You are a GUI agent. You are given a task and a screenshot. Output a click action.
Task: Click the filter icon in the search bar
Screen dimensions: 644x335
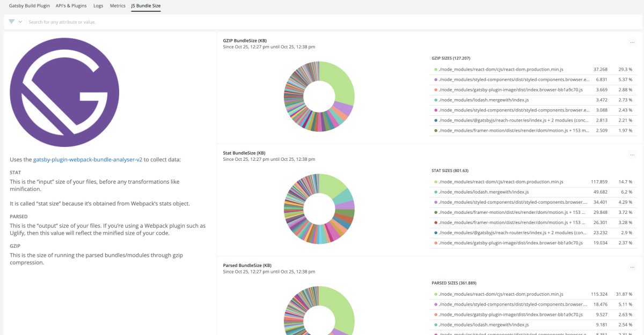(x=11, y=22)
